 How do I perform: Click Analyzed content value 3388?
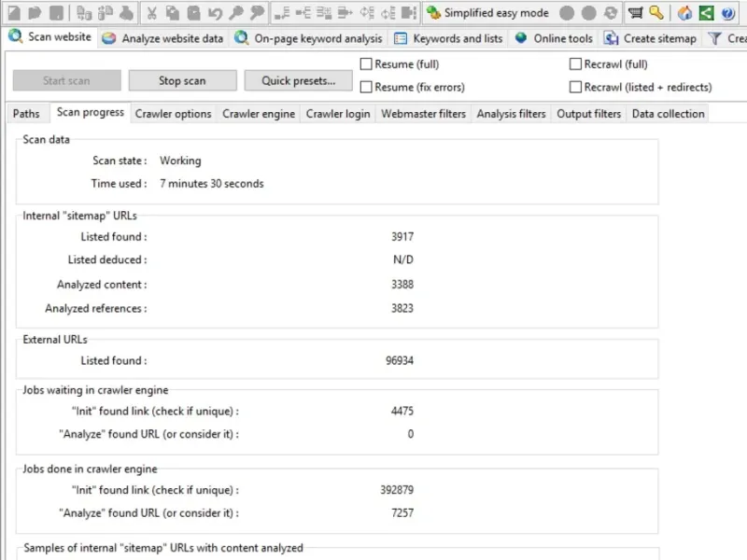click(x=402, y=285)
